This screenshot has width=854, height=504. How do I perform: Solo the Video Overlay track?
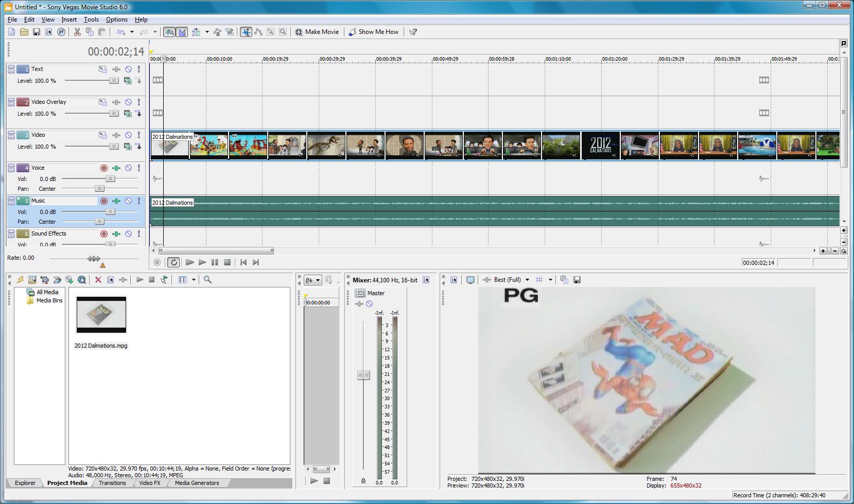[x=139, y=102]
